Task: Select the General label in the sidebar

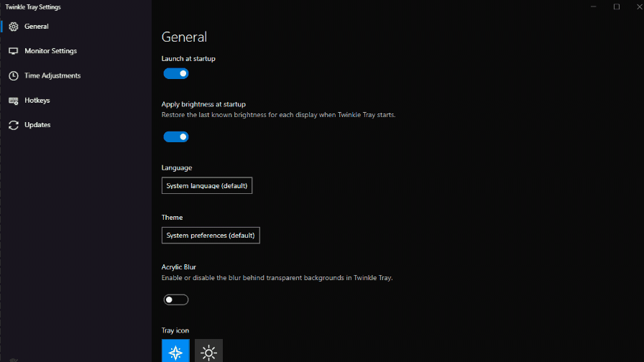Action: (37, 27)
